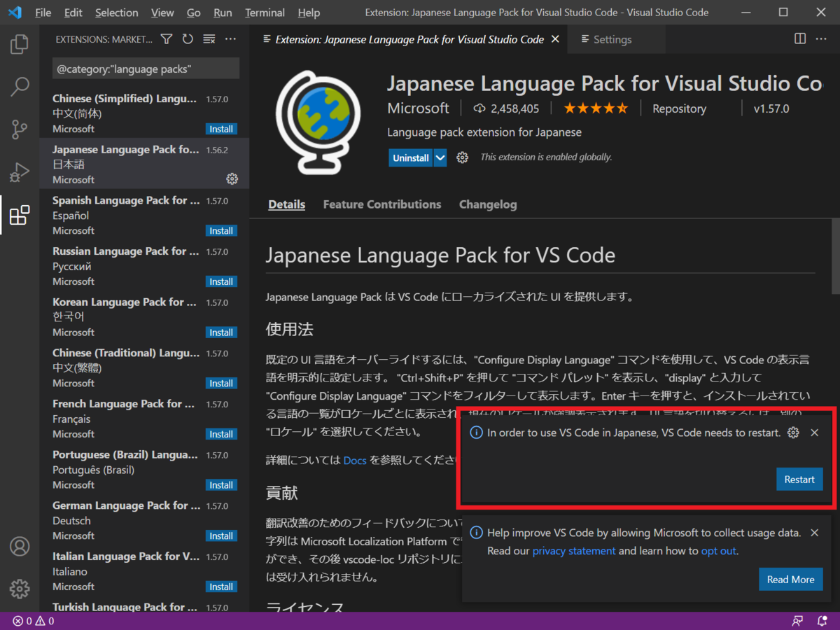Viewport: 840px width, 630px height.
Task: Dismiss the restart notification
Action: point(814,433)
